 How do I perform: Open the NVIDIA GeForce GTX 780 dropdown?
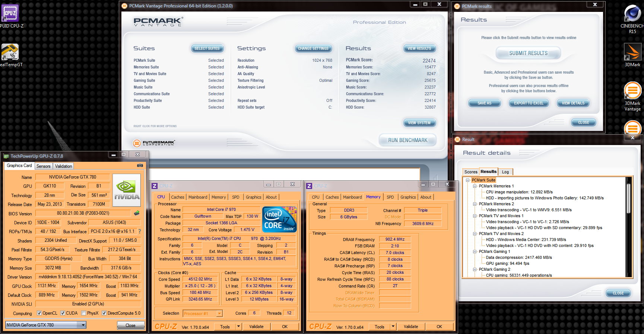click(x=46, y=325)
